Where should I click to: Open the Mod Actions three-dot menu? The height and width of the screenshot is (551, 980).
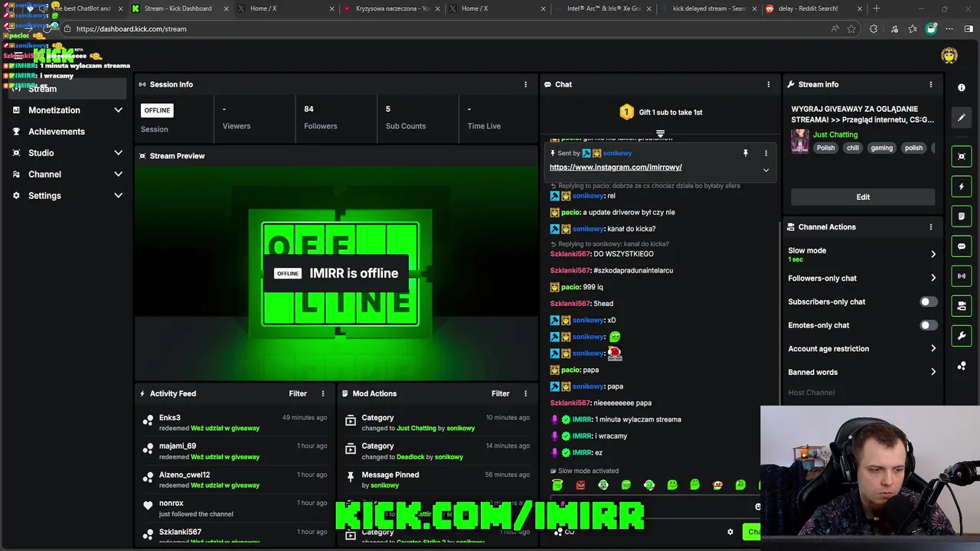coord(525,393)
